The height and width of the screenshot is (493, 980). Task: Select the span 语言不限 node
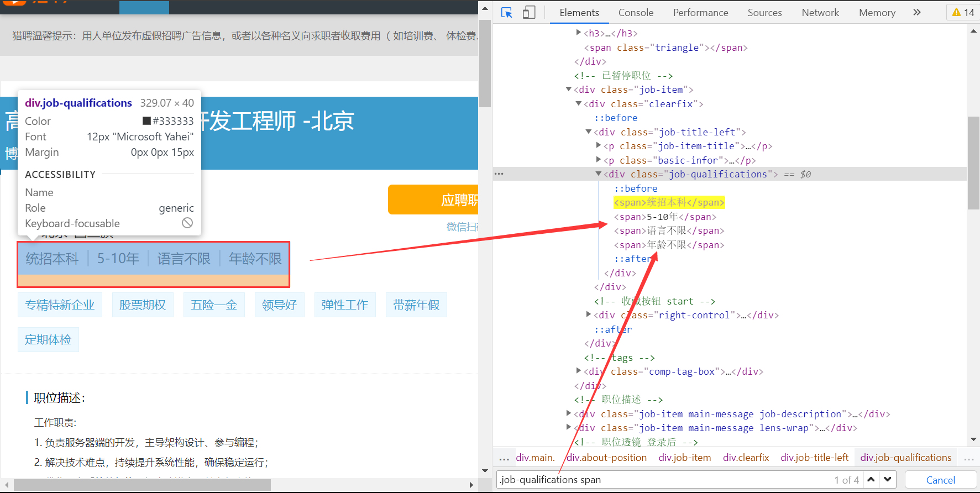pyautogui.click(x=669, y=230)
